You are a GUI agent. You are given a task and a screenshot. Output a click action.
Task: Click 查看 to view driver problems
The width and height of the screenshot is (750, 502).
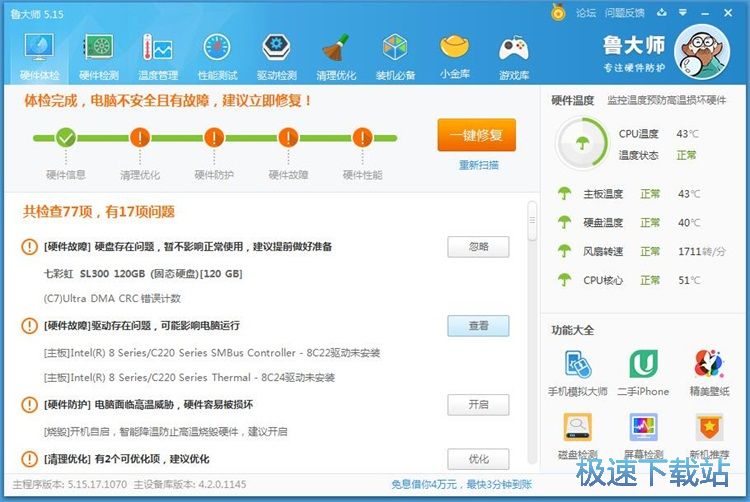click(x=478, y=326)
